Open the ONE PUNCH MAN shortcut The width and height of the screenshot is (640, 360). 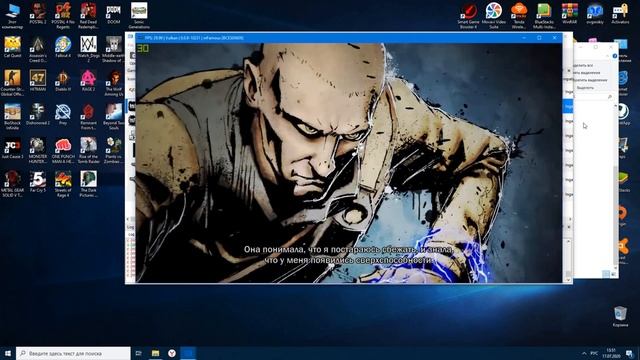coord(63,150)
